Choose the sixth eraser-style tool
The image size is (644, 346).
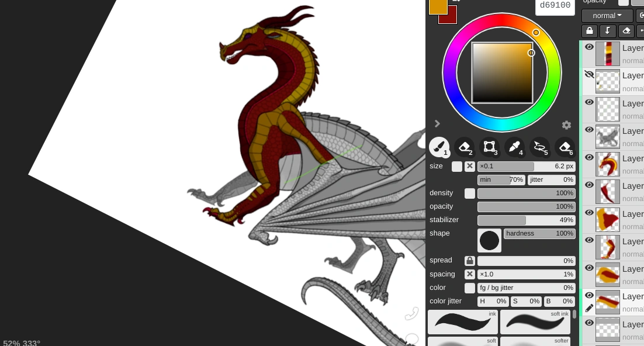coord(565,147)
